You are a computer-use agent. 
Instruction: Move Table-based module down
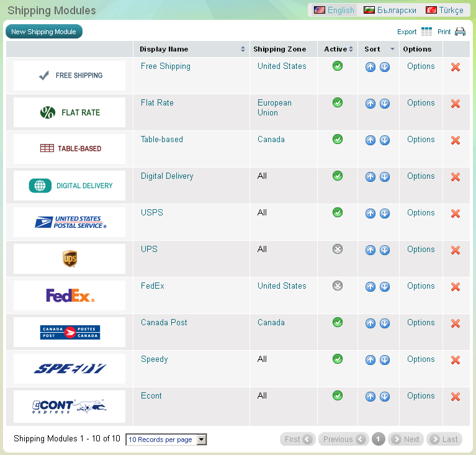point(385,140)
